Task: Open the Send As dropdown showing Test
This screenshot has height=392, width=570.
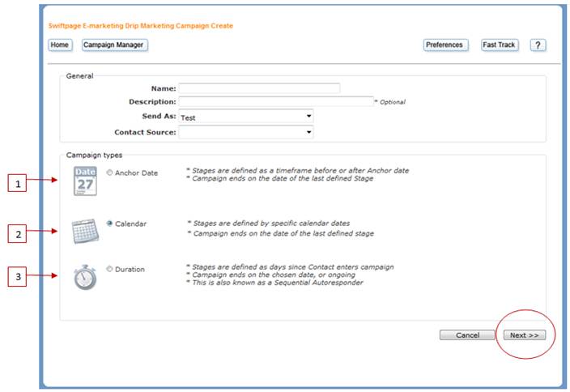Action: pos(246,117)
